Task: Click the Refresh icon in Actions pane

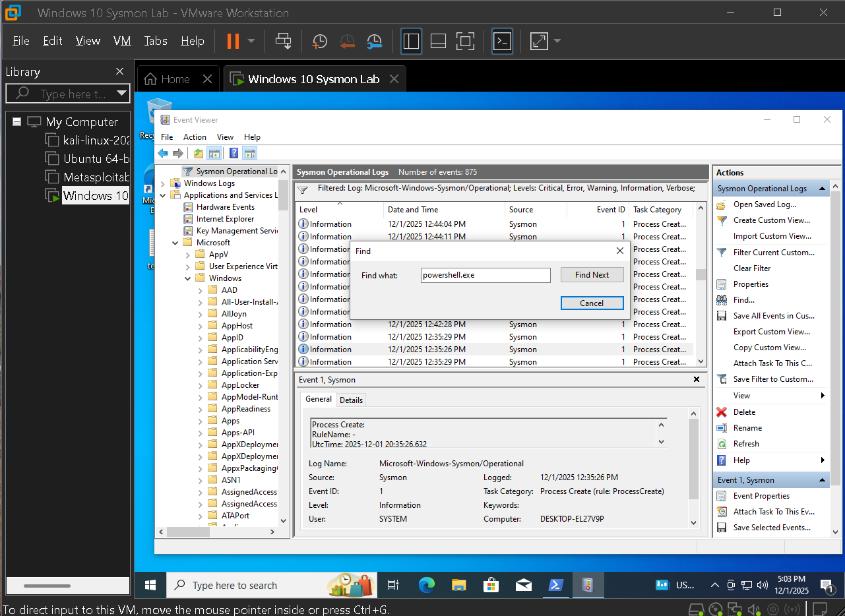Action: (x=723, y=443)
